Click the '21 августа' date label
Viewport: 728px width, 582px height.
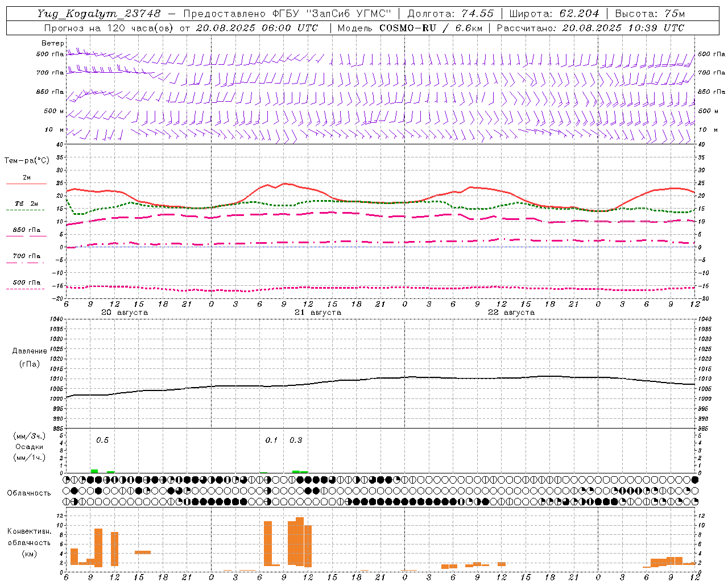(x=318, y=313)
